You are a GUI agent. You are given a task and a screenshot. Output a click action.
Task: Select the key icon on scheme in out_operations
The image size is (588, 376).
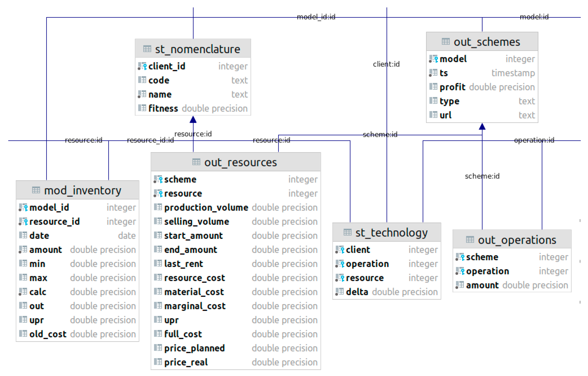(x=460, y=257)
